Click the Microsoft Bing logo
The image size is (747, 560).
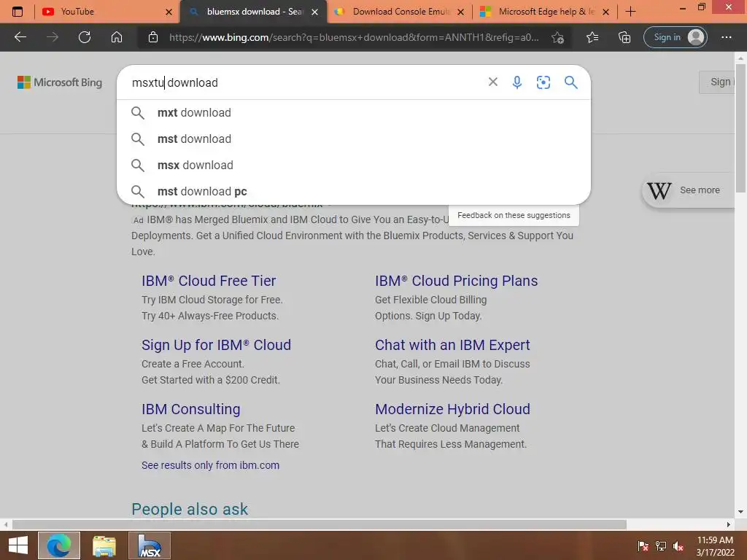(60, 82)
